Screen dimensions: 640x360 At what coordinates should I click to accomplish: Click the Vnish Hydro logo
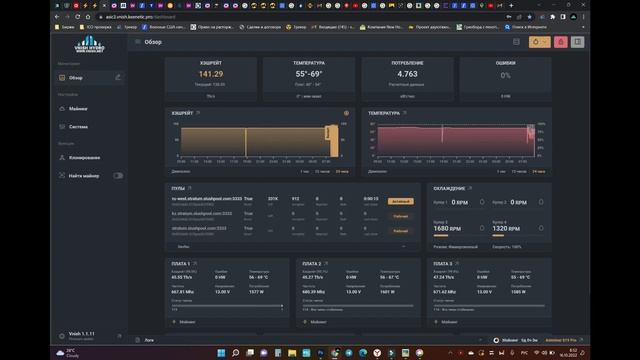[89, 44]
